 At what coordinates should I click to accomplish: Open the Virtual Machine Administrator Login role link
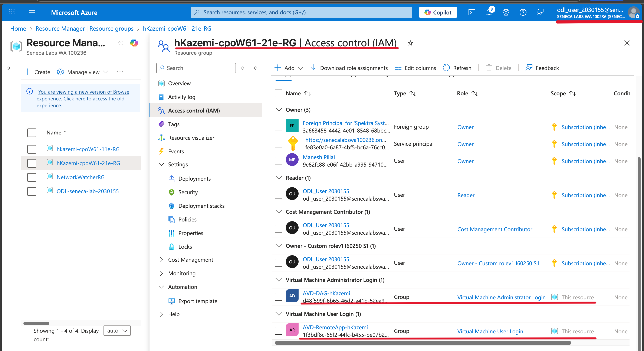pyautogui.click(x=501, y=297)
